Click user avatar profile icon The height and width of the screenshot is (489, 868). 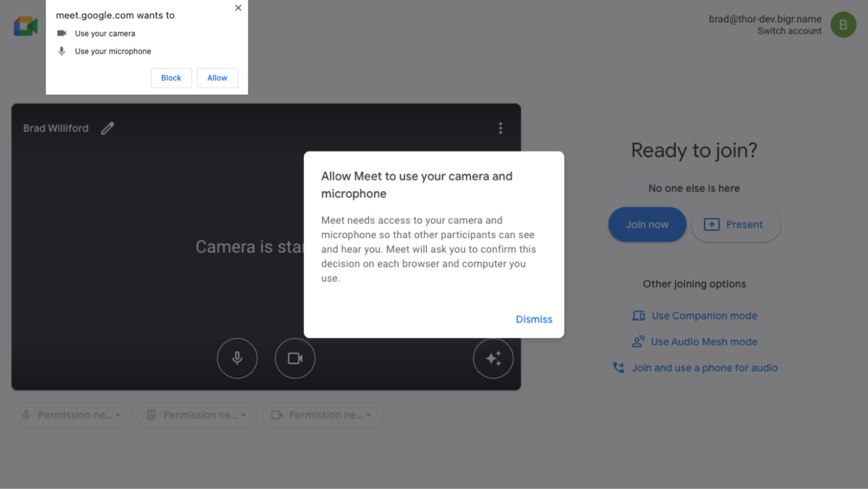844,25
